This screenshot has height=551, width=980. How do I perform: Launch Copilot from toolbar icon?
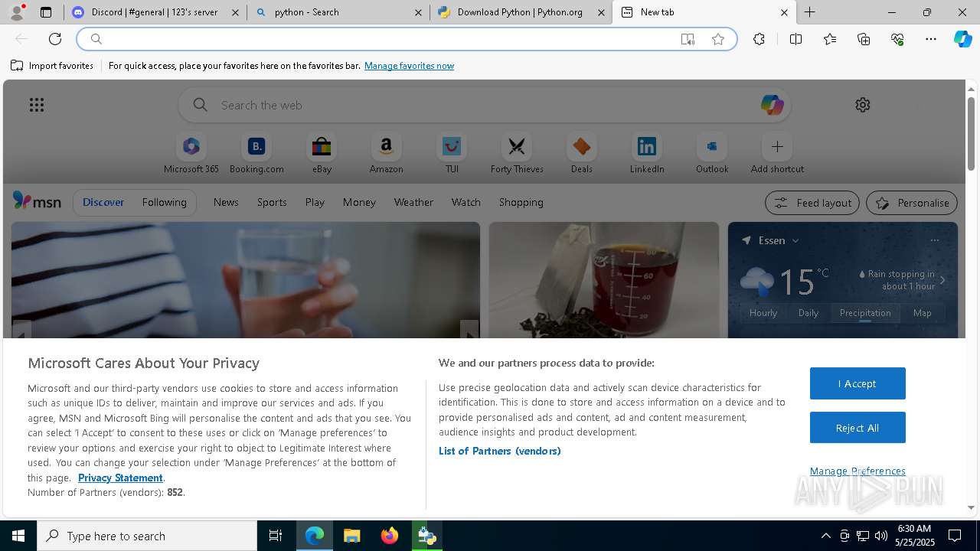(x=962, y=39)
